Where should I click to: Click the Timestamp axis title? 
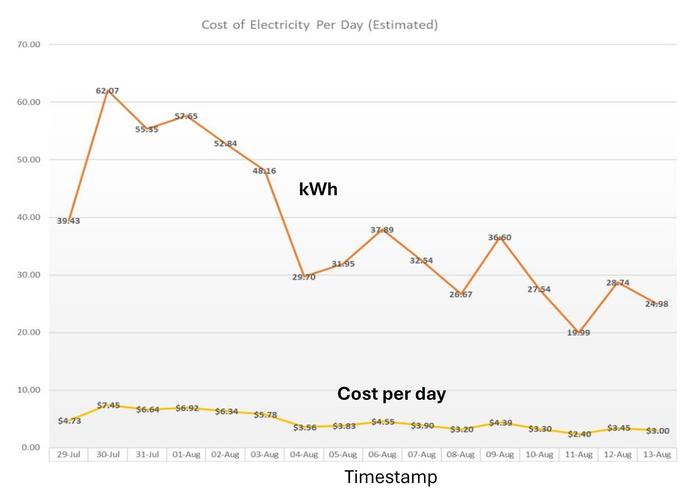click(391, 478)
